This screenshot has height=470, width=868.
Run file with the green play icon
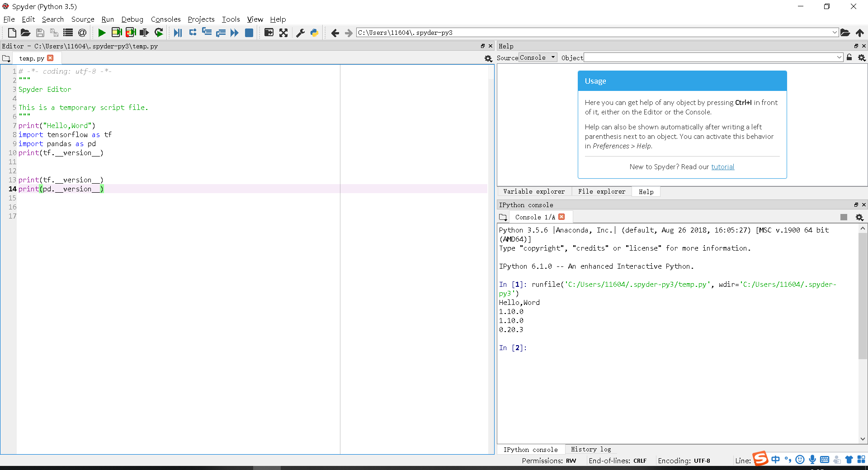pyautogui.click(x=102, y=33)
